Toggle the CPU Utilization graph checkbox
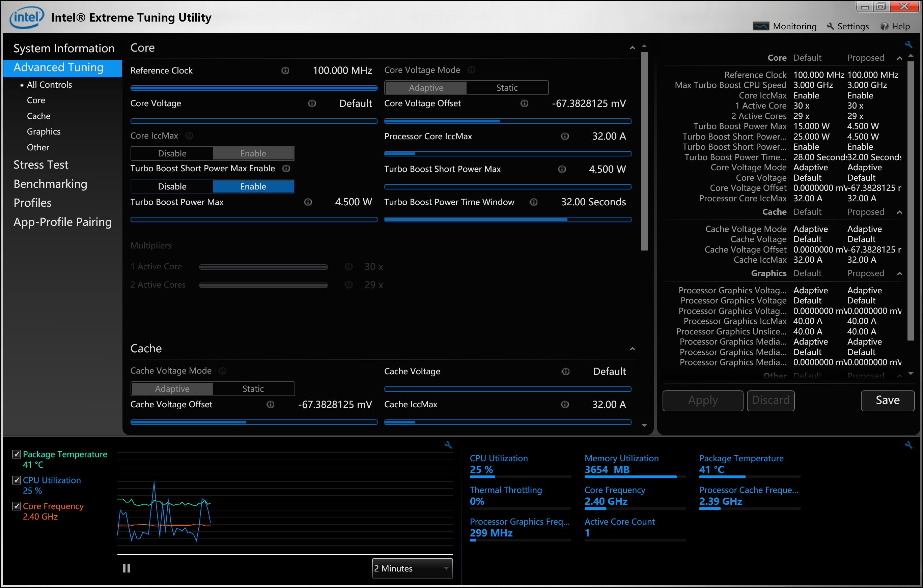The width and height of the screenshot is (923, 588). [17, 480]
